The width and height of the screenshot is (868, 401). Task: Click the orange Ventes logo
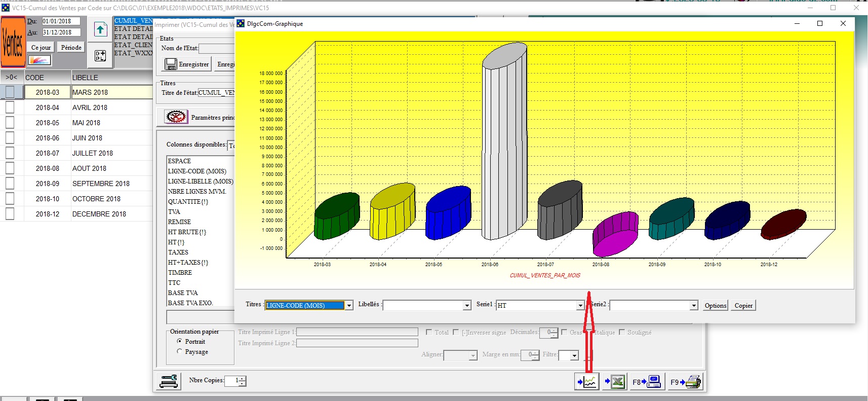click(13, 42)
